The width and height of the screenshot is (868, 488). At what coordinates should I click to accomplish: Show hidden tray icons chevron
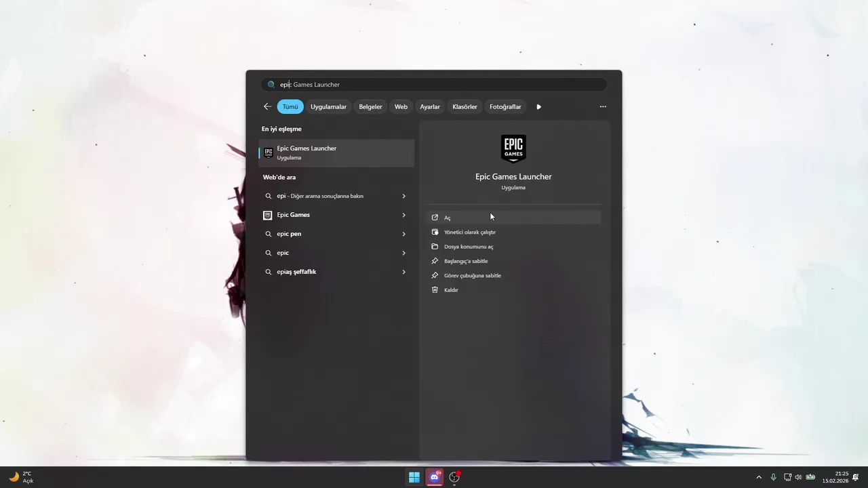759,477
